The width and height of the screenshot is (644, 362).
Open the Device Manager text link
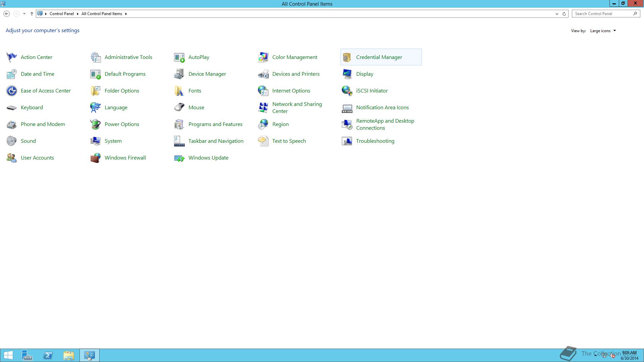(207, 74)
